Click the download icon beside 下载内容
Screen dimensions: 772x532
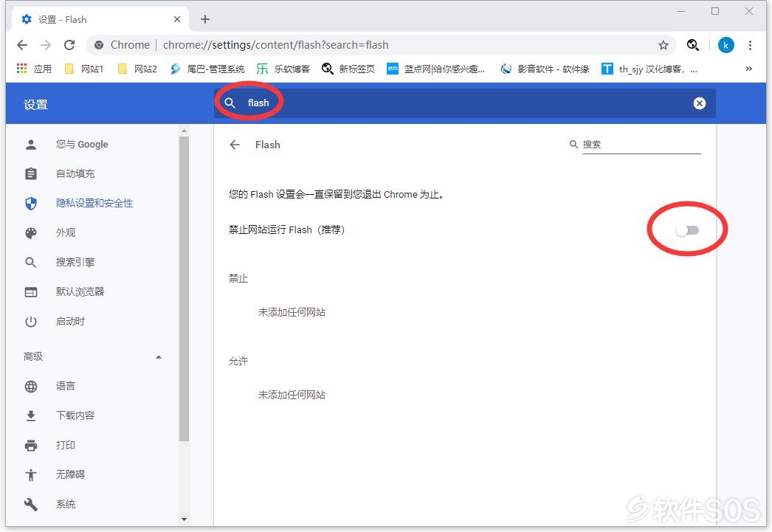point(31,416)
